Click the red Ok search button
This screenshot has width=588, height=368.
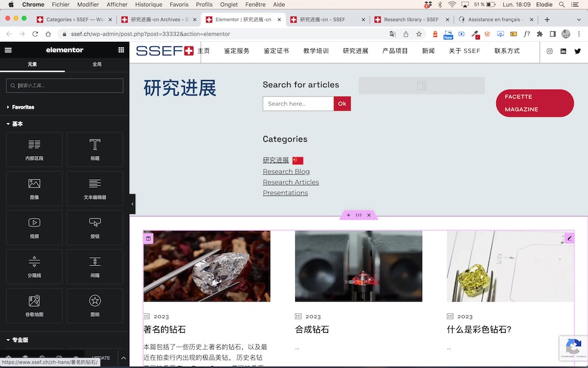pyautogui.click(x=342, y=104)
